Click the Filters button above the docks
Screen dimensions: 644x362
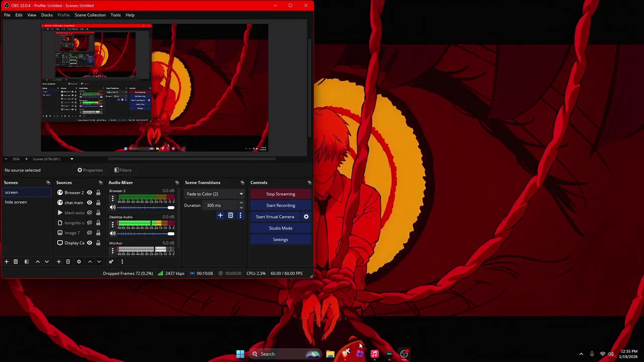pyautogui.click(x=123, y=170)
